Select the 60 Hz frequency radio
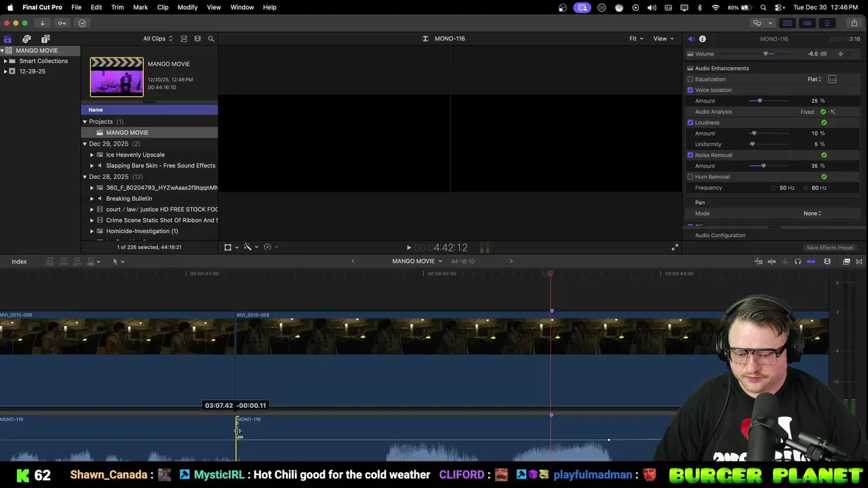Screen dimensions: 868x488 tap(806, 188)
